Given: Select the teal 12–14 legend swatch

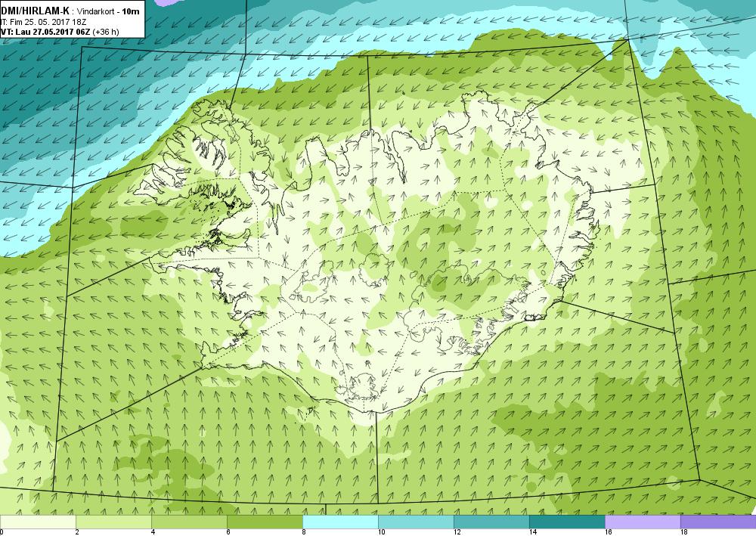Looking at the screenshot, I should pos(491,522).
